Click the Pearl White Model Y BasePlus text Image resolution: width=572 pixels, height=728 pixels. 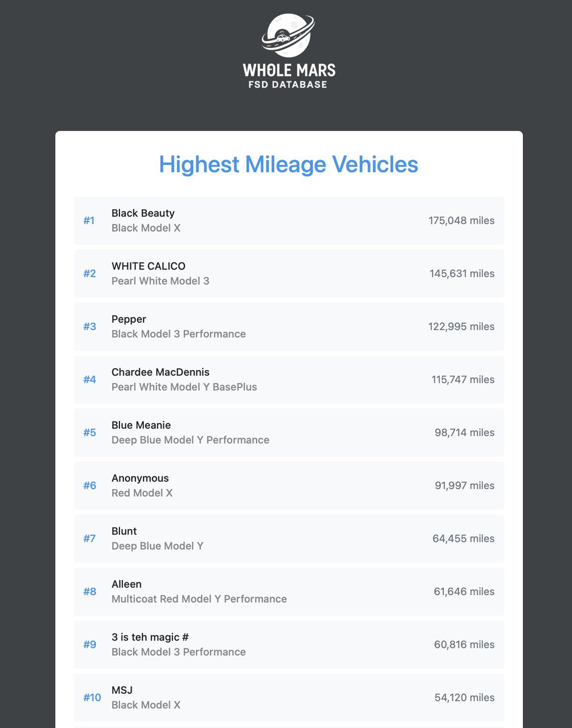[x=184, y=387]
